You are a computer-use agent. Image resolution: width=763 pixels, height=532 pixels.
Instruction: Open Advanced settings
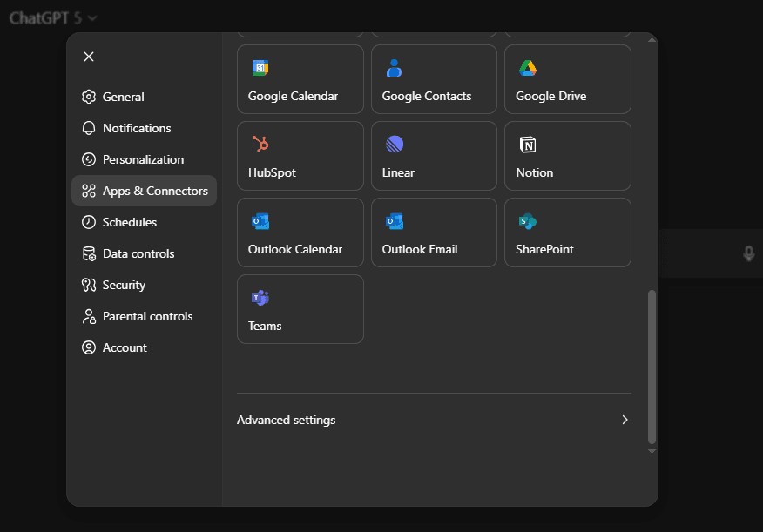tap(286, 420)
